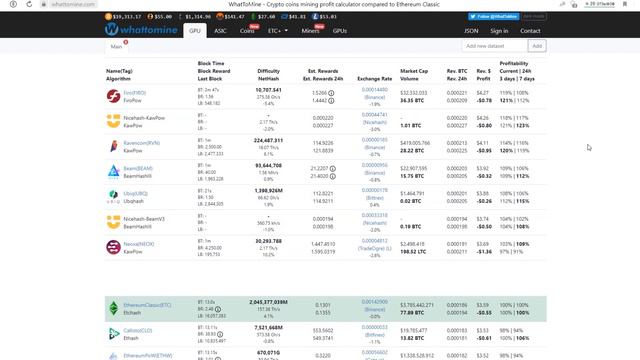This screenshot has height=360, width=640.
Task: Click Nicehash-KawPow 0.00044741 exchange rate link
Action: pyautogui.click(x=374, y=118)
